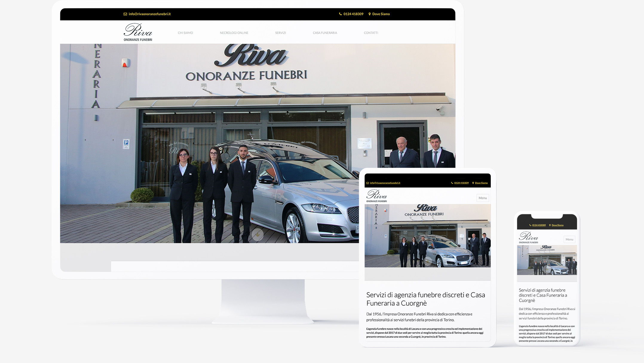Image resolution: width=644 pixels, height=363 pixels.
Task: Click the email icon in the header
Action: pyautogui.click(x=125, y=14)
